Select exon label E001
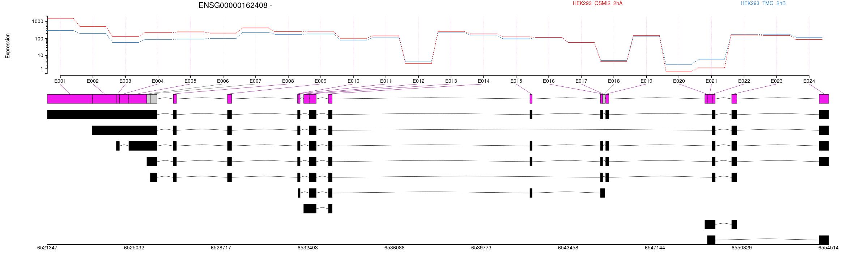The height and width of the screenshot is (253, 868). point(60,81)
